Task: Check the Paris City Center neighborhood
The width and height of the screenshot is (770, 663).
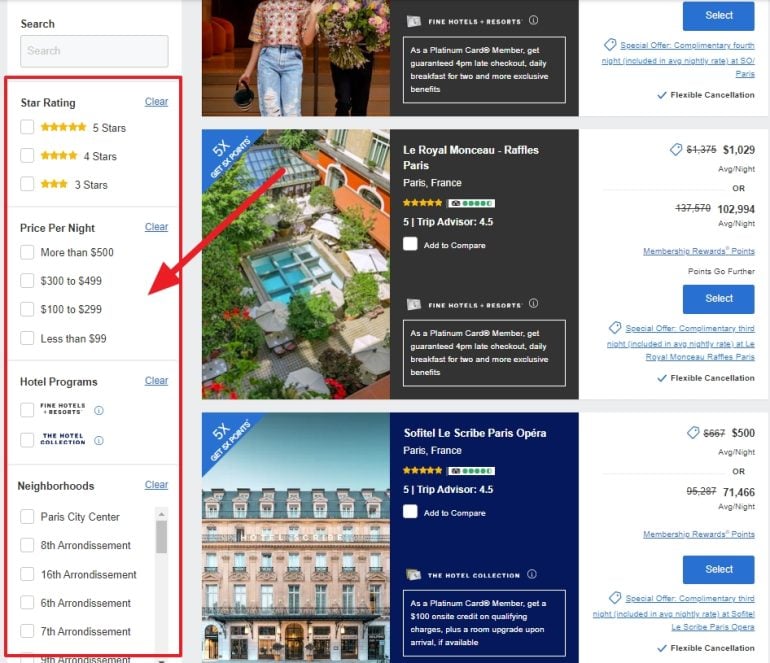Action: [27, 517]
